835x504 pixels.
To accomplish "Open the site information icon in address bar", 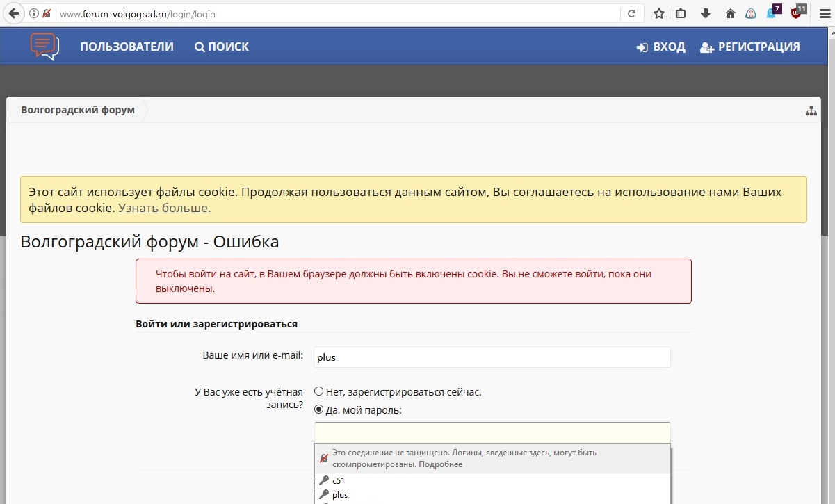I will [x=33, y=13].
